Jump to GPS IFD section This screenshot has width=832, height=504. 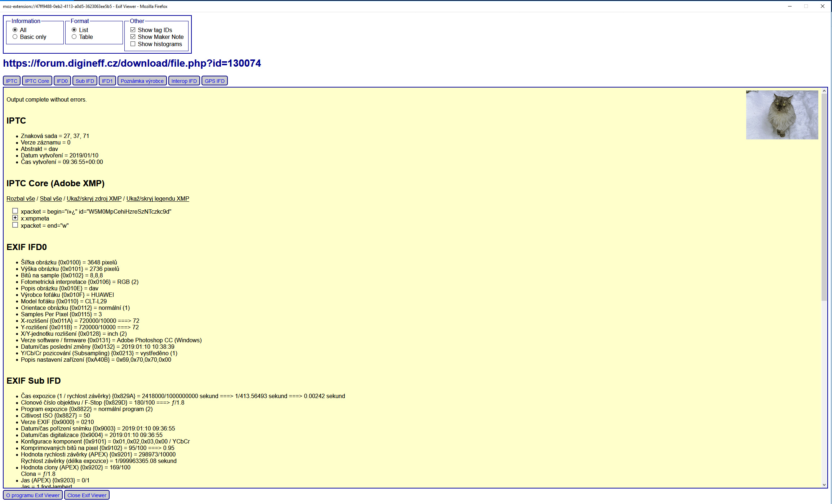click(214, 81)
